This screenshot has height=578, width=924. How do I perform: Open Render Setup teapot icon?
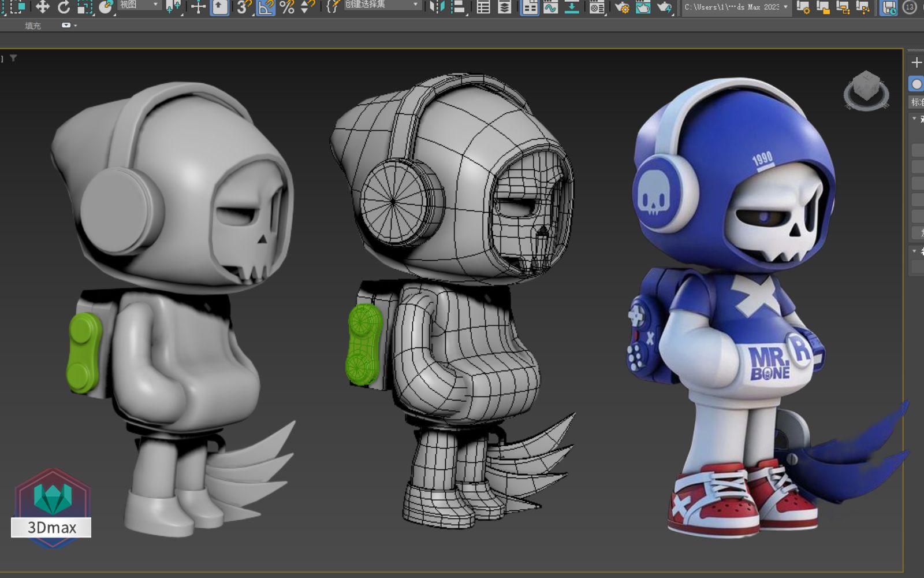pos(622,7)
